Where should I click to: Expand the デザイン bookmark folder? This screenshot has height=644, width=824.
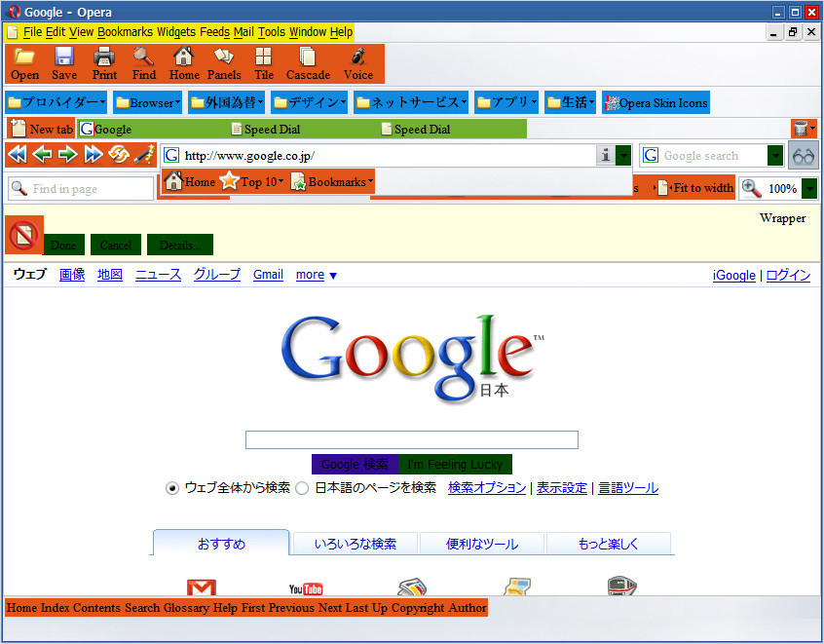(309, 103)
